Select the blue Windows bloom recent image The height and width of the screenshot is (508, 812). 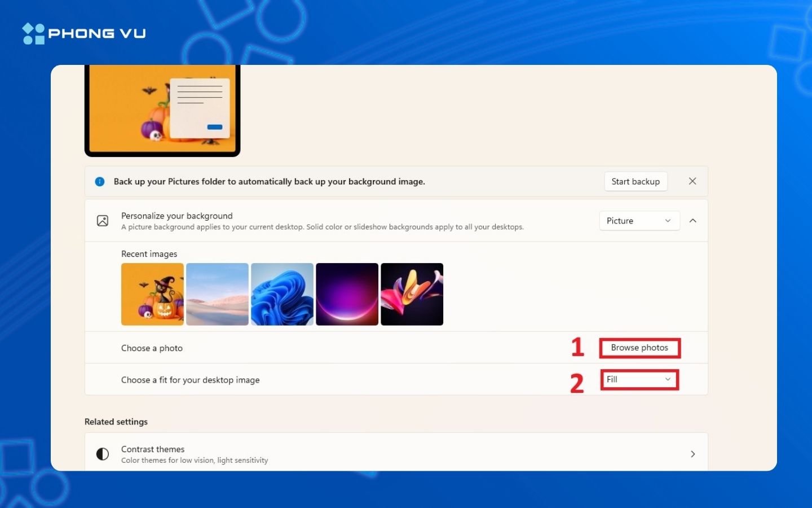coord(282,294)
